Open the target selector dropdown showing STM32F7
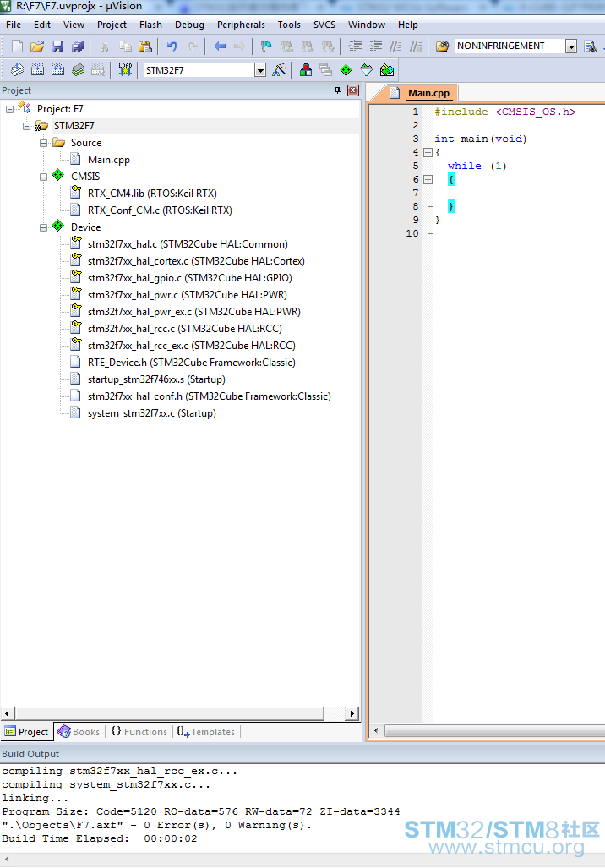 tap(260, 70)
